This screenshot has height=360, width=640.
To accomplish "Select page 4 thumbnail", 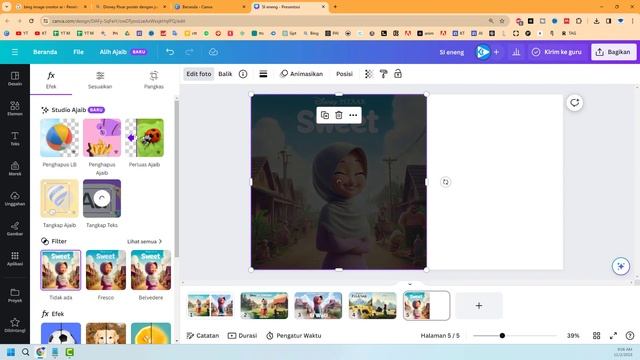I will pyautogui.click(x=372, y=305).
